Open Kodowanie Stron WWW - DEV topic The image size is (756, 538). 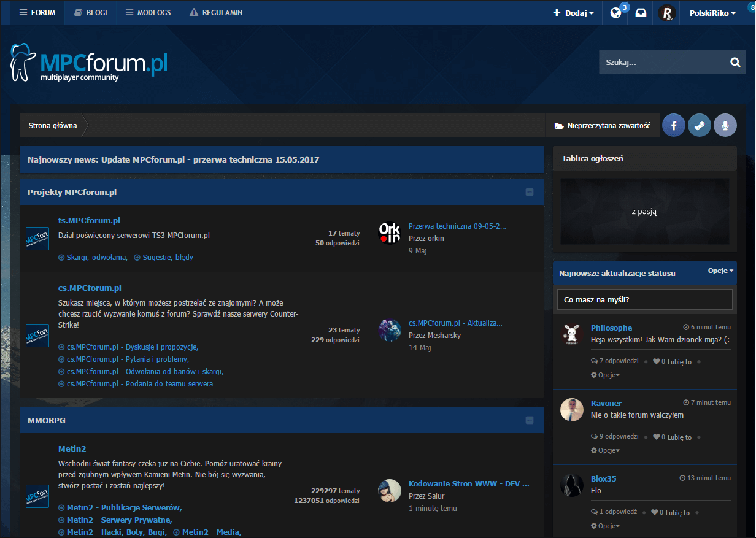click(469, 483)
